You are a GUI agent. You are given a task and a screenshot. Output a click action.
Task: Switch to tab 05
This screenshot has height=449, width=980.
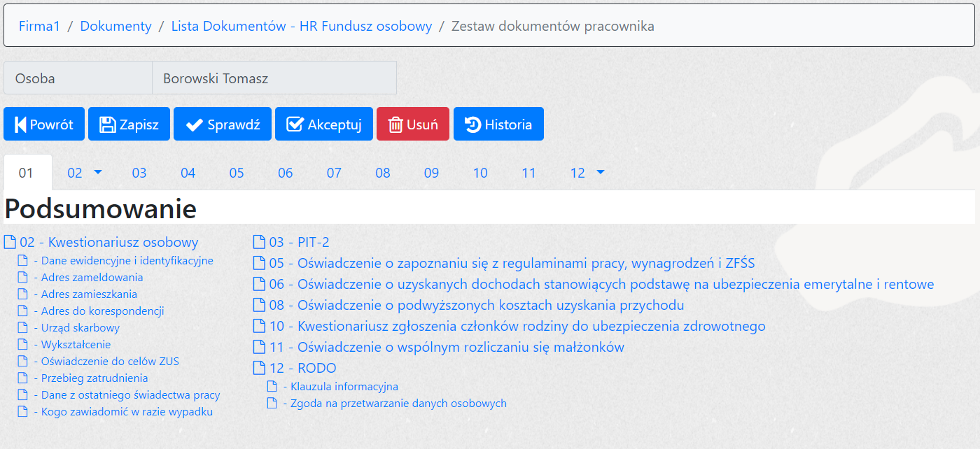click(x=237, y=173)
